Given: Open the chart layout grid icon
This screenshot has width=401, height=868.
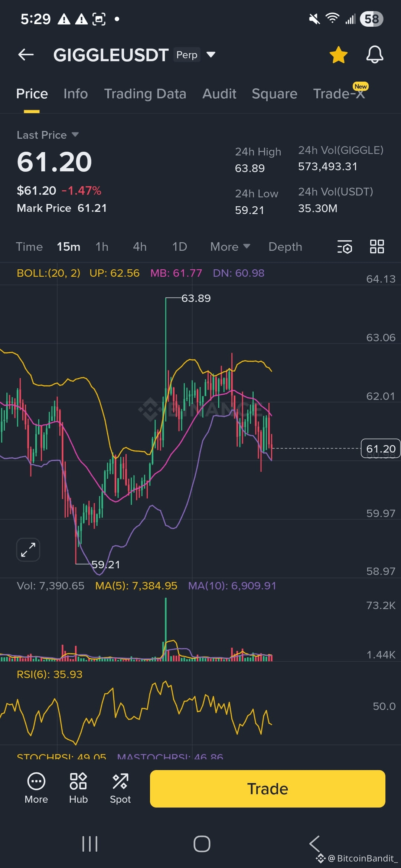Looking at the screenshot, I should (377, 246).
